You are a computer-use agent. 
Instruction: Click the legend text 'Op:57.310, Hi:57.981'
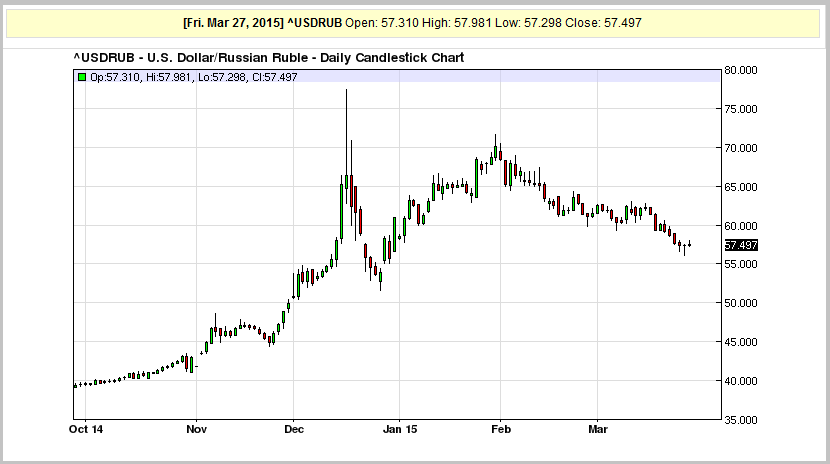pos(140,77)
